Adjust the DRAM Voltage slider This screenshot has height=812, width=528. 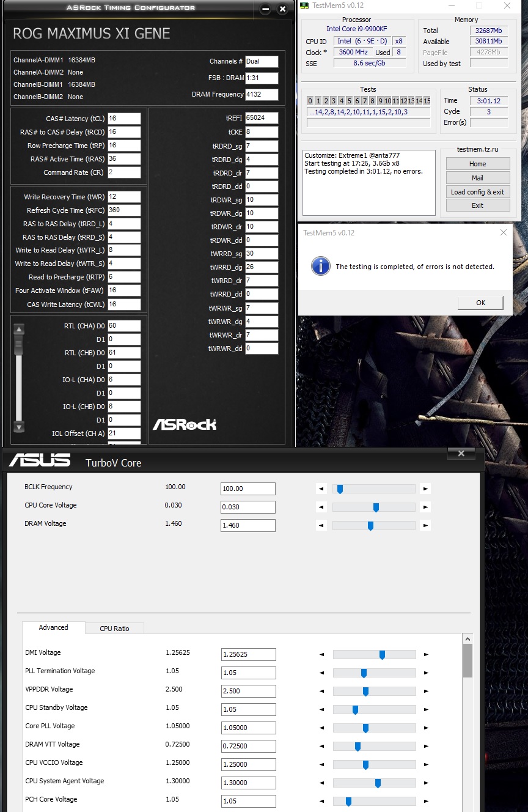click(x=370, y=525)
